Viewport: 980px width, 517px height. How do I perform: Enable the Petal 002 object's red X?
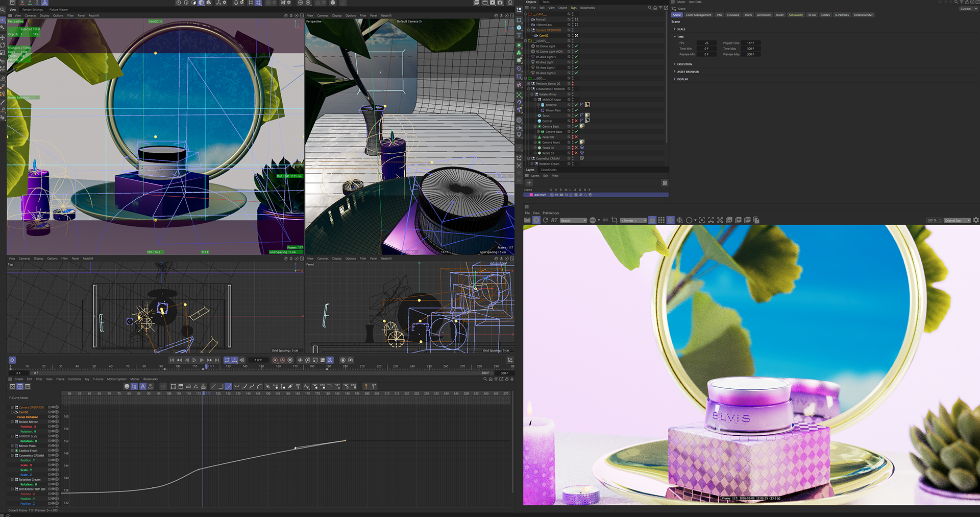click(x=576, y=137)
